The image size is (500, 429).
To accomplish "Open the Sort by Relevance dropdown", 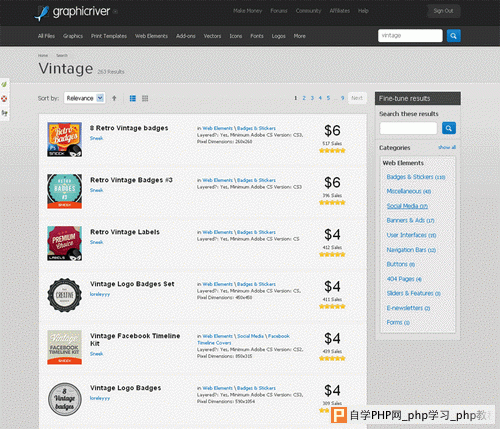I will 85,98.
